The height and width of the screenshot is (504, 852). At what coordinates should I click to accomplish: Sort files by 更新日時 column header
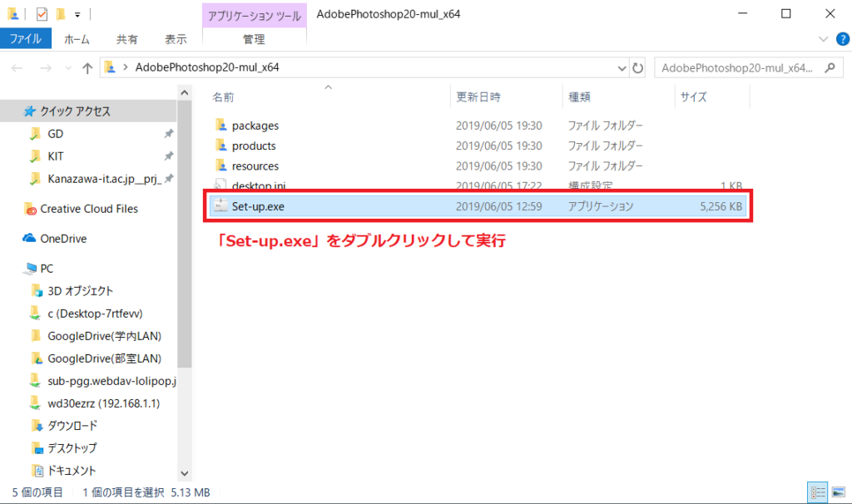click(478, 97)
